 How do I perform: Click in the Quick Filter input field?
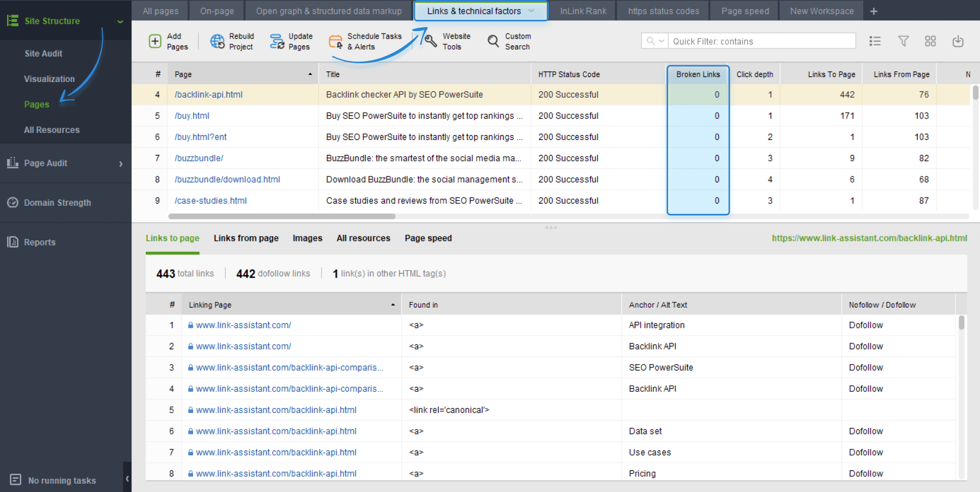[762, 41]
